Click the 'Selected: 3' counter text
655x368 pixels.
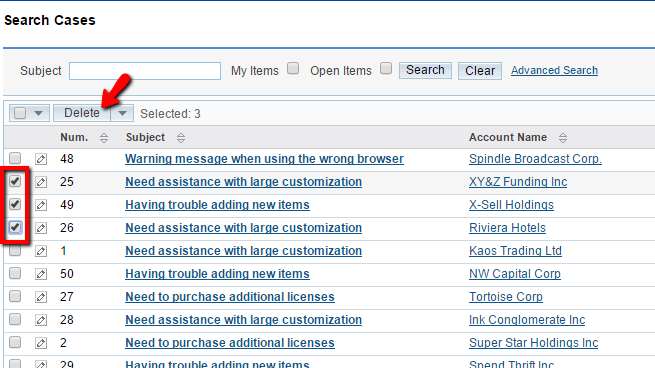(x=170, y=114)
